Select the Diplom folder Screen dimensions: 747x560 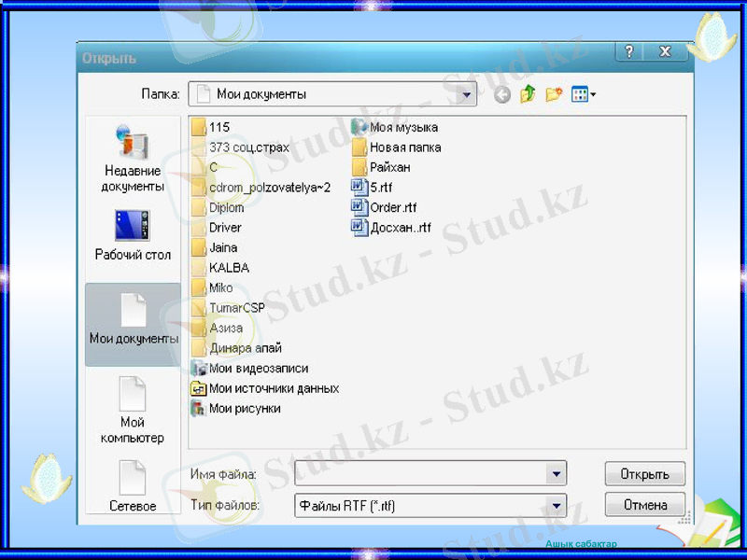tap(225, 207)
